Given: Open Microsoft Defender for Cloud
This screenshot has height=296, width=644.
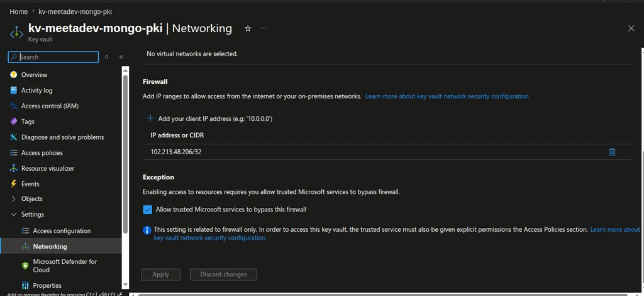Looking at the screenshot, I should tap(65, 266).
